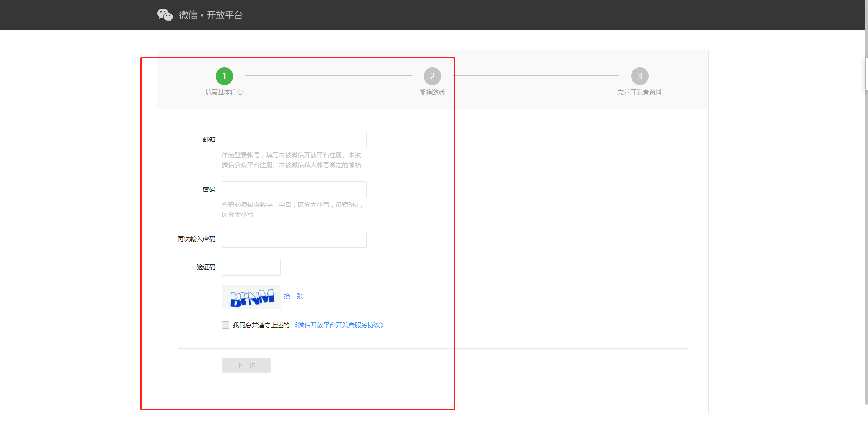The image size is (868, 438).
Task: Click the 验证码 field label
Action: coord(206,267)
